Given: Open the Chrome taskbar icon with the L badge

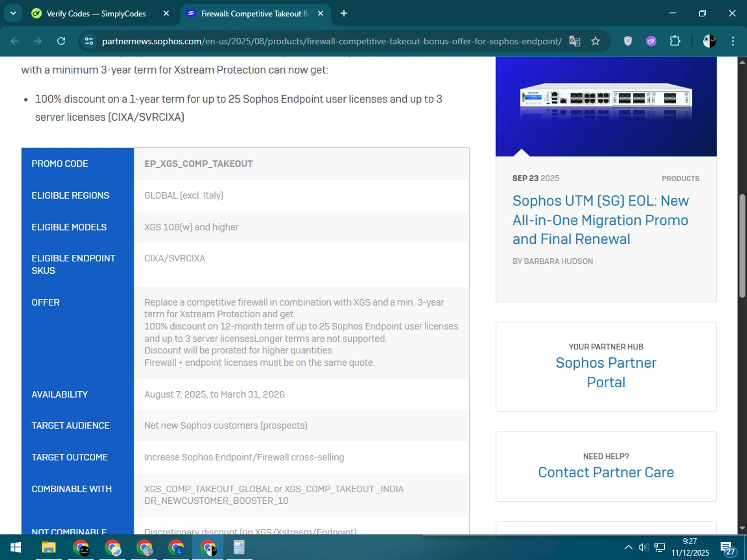Looking at the screenshot, I should click(176, 548).
